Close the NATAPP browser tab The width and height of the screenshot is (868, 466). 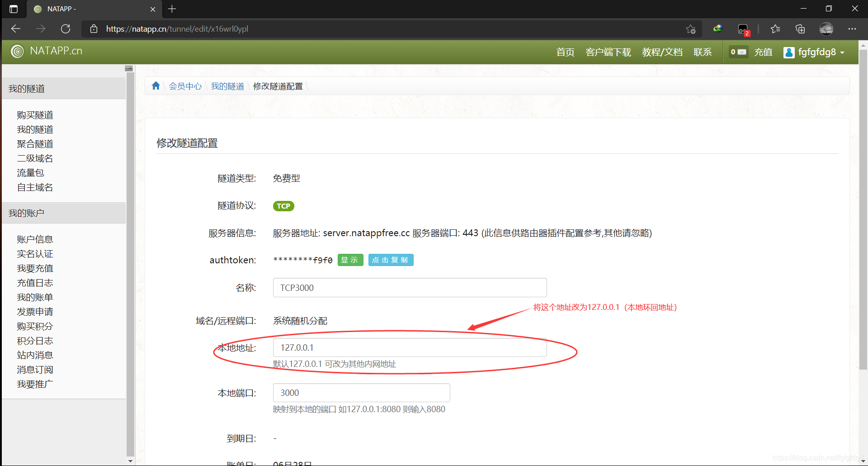153,9
